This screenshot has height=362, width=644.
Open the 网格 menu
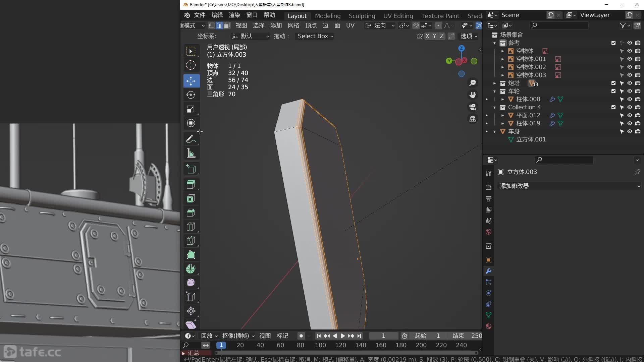click(x=293, y=25)
